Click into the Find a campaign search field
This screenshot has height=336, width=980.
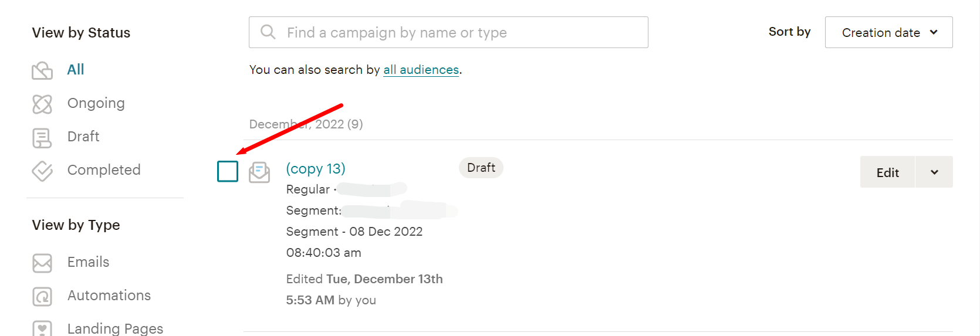[x=458, y=32]
